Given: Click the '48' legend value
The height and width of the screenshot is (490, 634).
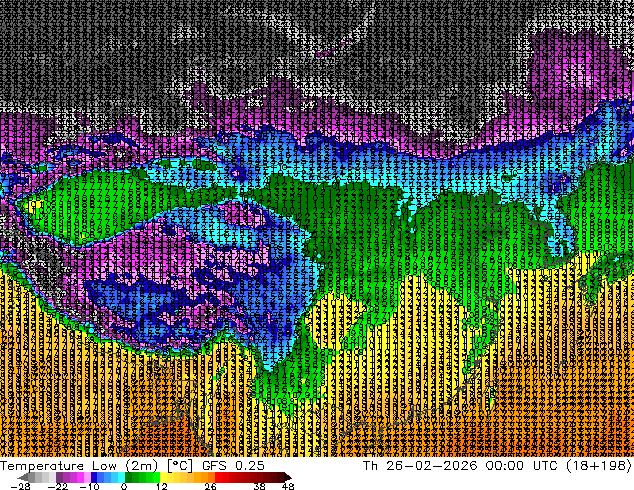Looking at the screenshot, I should (x=288, y=486).
